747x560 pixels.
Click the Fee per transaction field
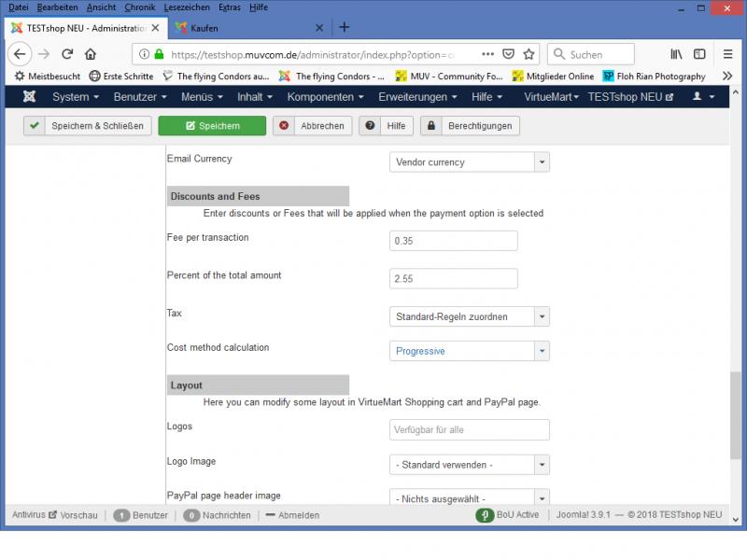pyautogui.click(x=453, y=241)
